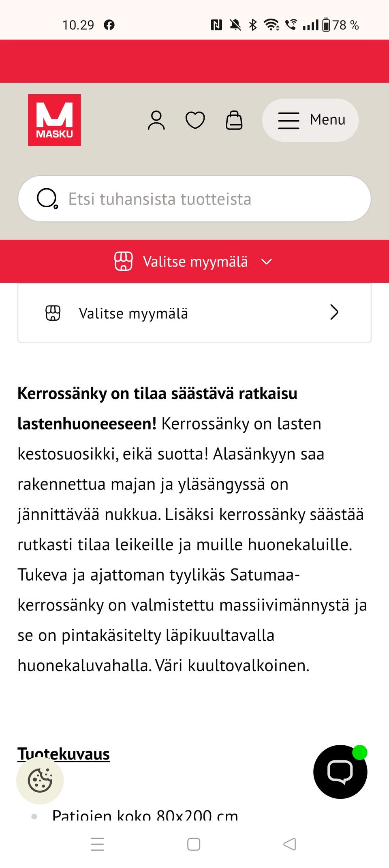The image size is (389, 868).
Task: Open Valitse myymälä via the right chevron
Action: (334, 313)
